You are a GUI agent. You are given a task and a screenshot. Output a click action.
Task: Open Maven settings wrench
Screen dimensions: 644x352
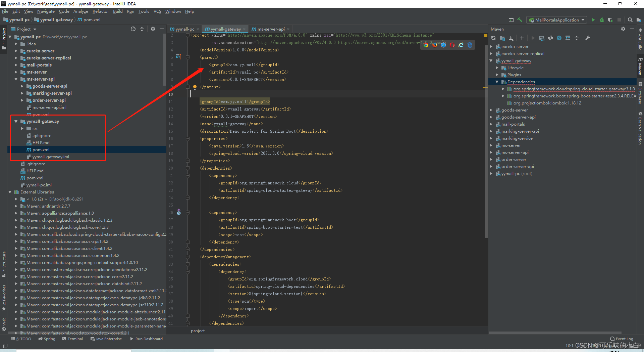point(588,38)
